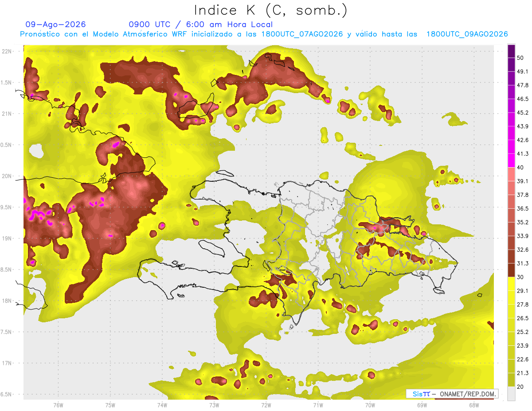The height and width of the screenshot is (411, 532).
Task: Click the '27.8' color scale value
Action: 523,305
